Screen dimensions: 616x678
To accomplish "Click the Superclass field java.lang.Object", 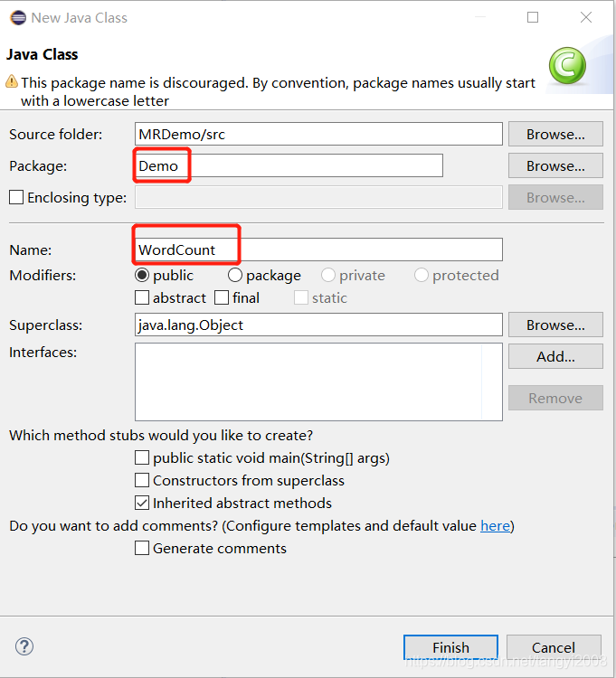I will pos(318,325).
